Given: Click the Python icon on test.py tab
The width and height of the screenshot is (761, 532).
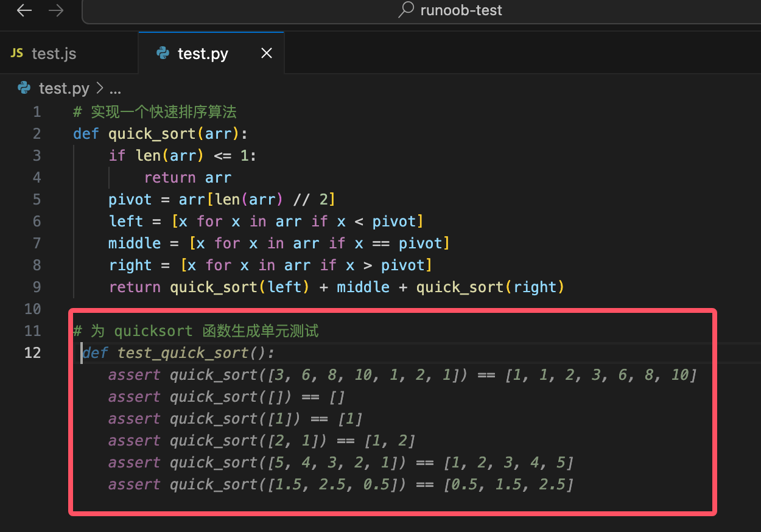Looking at the screenshot, I should (163, 54).
